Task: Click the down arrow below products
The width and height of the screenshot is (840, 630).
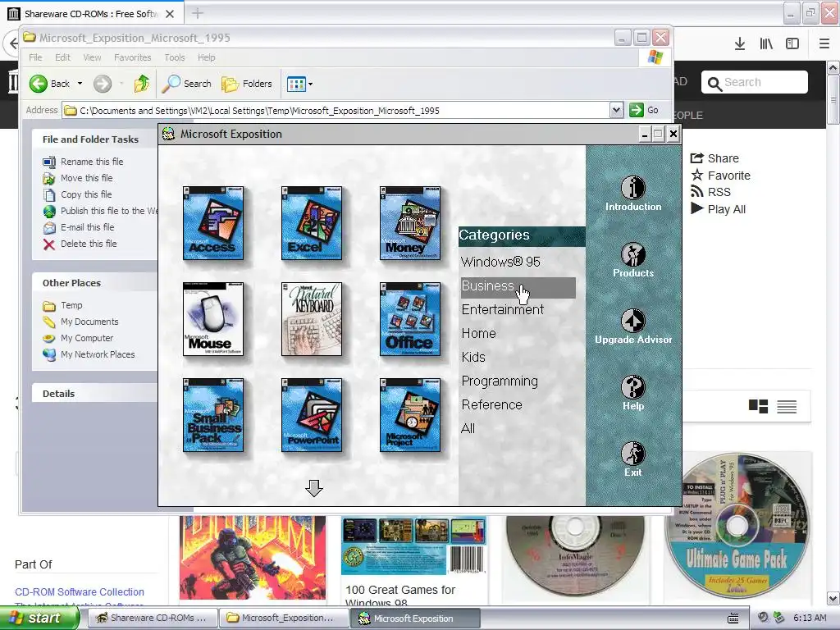Action: pyautogui.click(x=314, y=488)
